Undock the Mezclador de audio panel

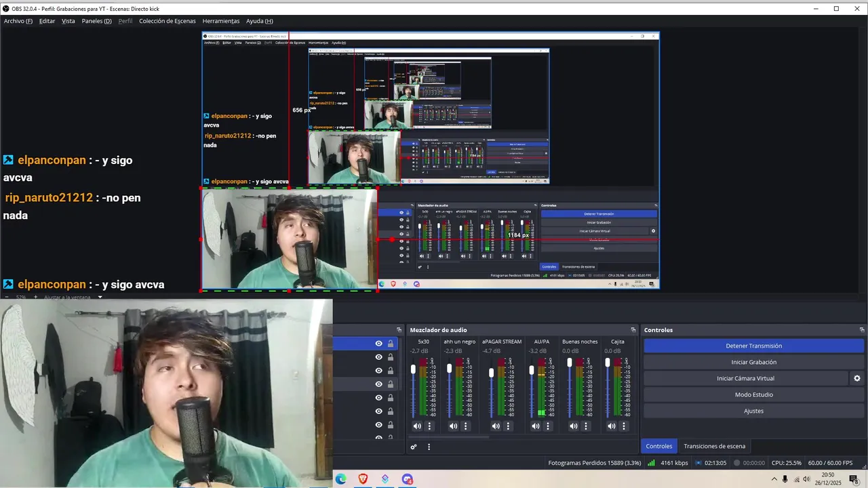[633, 330]
